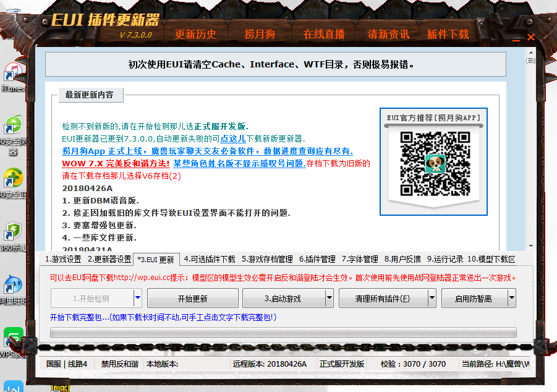Click the scrollbar thumb grip
The image size is (557, 392).
point(531,61)
